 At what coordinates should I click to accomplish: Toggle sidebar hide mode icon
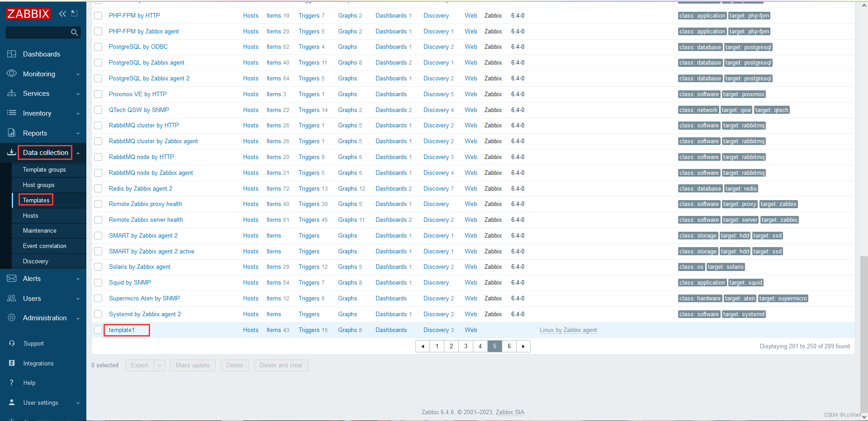[x=75, y=14]
